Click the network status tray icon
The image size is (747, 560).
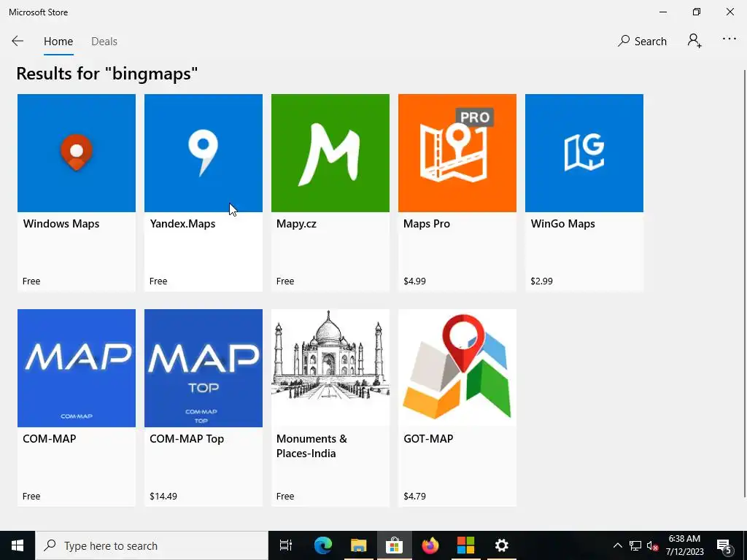635,545
